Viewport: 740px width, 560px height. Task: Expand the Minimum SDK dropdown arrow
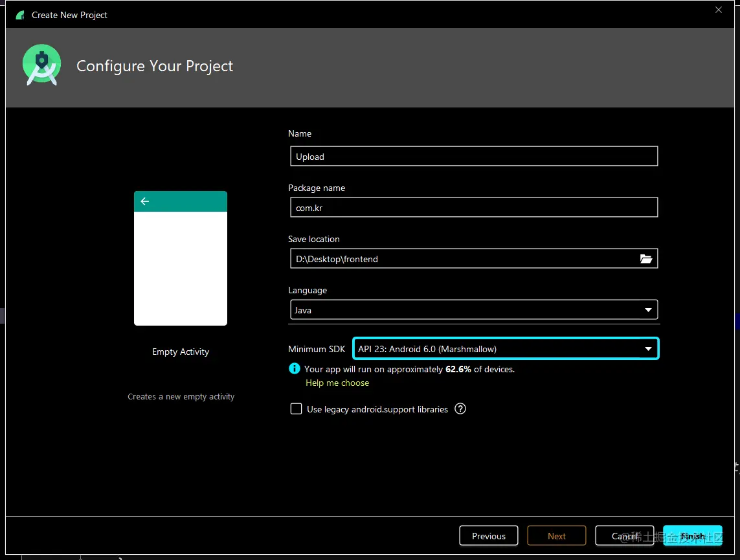[648, 349]
